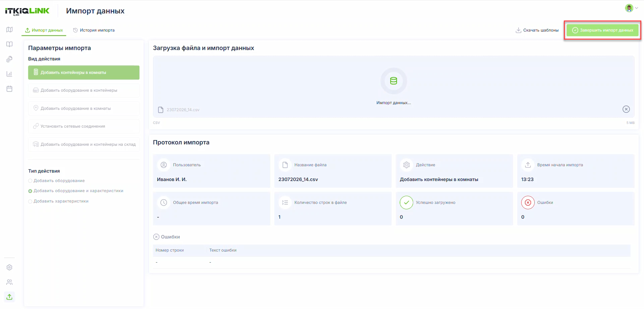Open the book catalog sidebar icon
The height and width of the screenshot is (309, 644).
pos(9,44)
